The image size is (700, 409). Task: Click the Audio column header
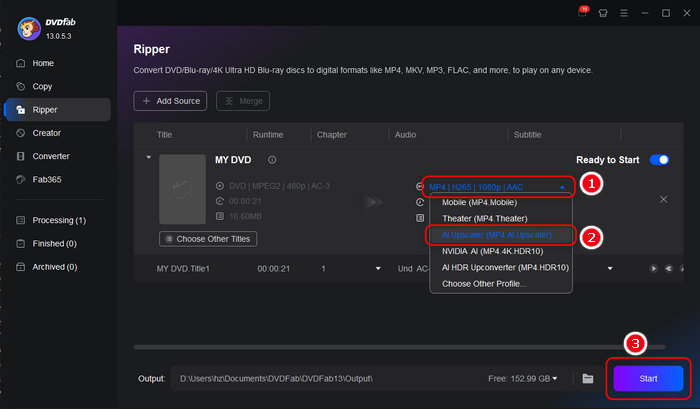405,134
